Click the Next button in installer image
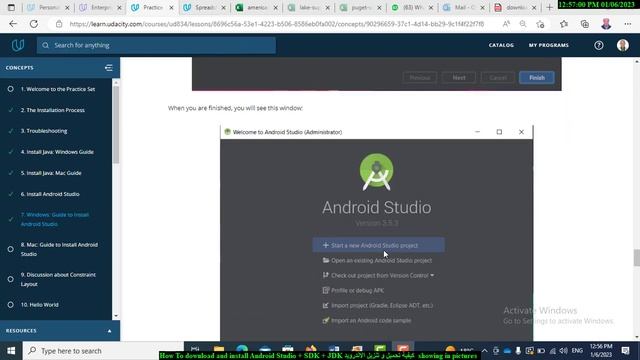This screenshot has height=360, width=640. click(x=459, y=78)
